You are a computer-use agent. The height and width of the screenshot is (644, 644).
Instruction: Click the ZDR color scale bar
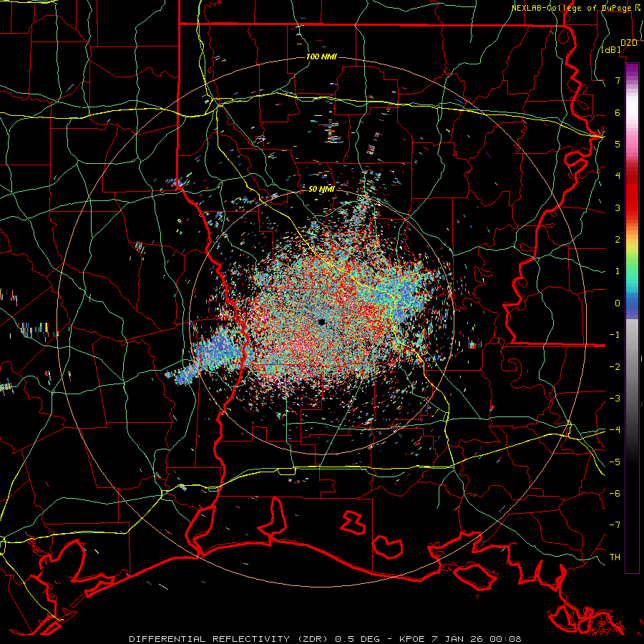click(632, 318)
